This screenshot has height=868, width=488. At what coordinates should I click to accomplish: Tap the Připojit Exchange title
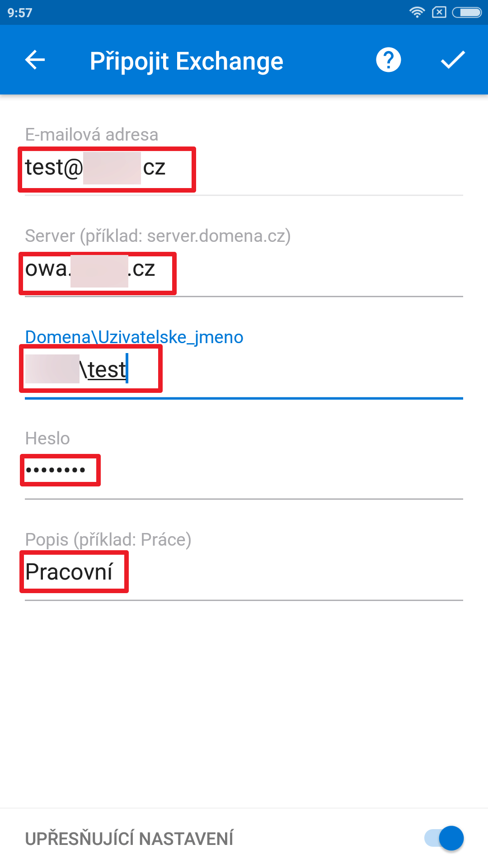187,61
